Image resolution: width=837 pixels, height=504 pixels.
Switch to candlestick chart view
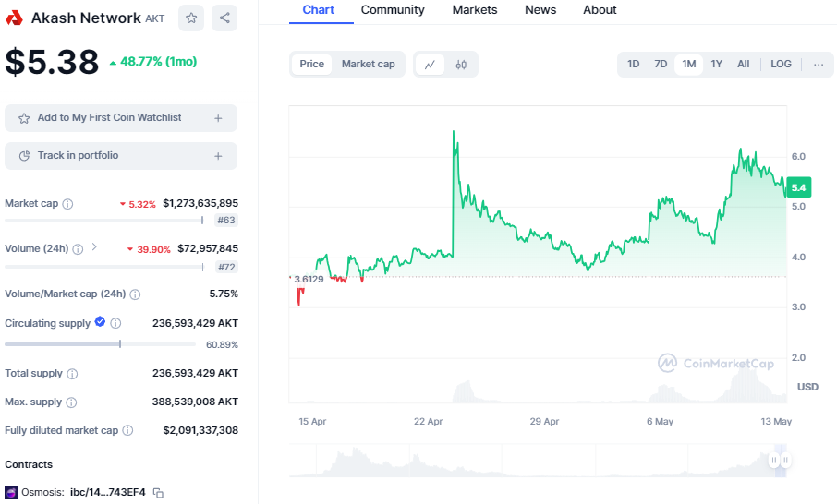pyautogui.click(x=461, y=65)
